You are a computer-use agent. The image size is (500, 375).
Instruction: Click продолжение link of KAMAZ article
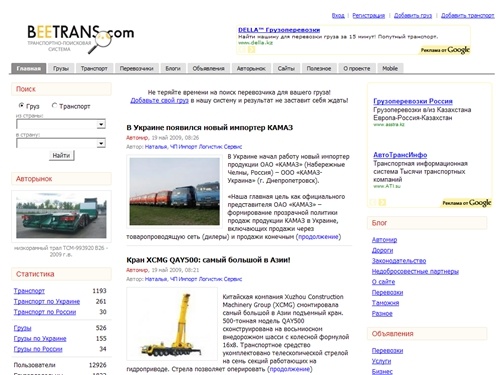pyautogui.click(x=318, y=237)
